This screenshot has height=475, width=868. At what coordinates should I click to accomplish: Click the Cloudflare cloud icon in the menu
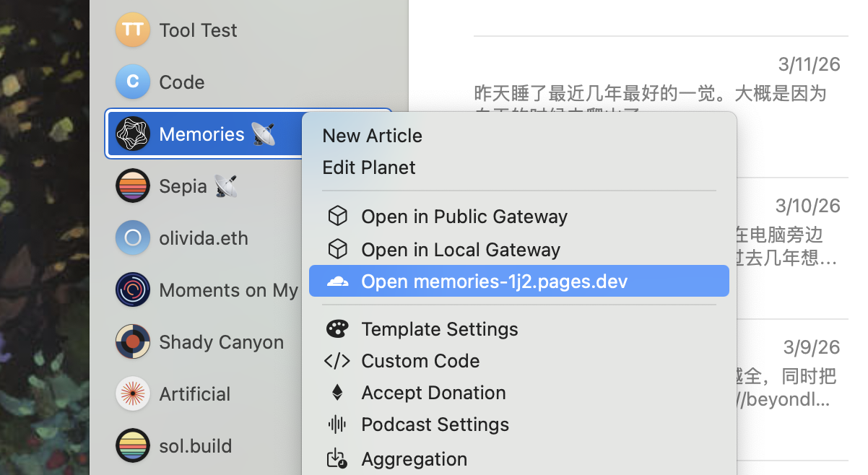(x=337, y=281)
